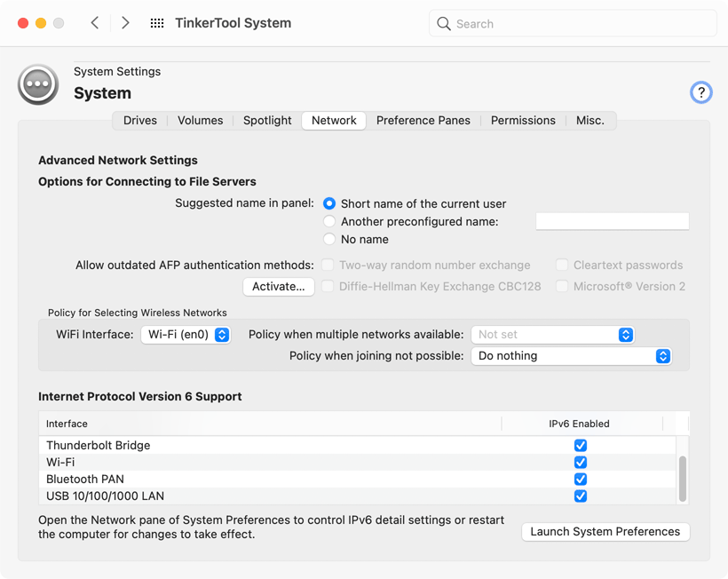Open the grid overview of all panes
The image size is (728, 579).
(157, 23)
